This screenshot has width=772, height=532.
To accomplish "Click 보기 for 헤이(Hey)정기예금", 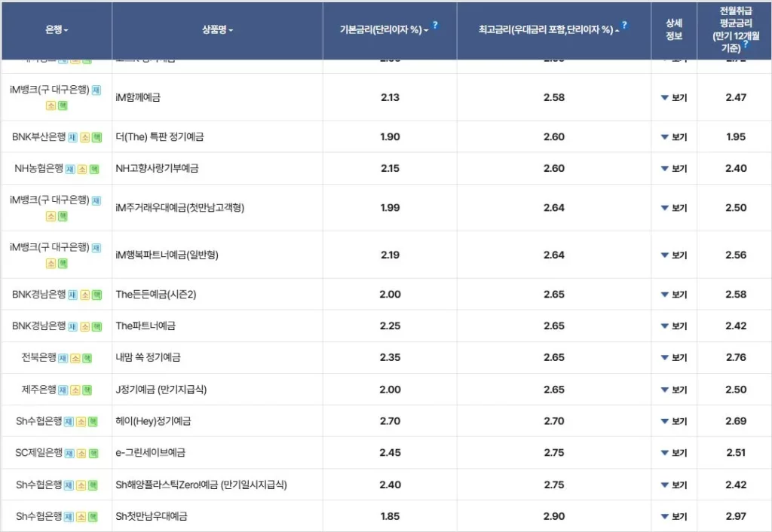I will click(x=673, y=421).
